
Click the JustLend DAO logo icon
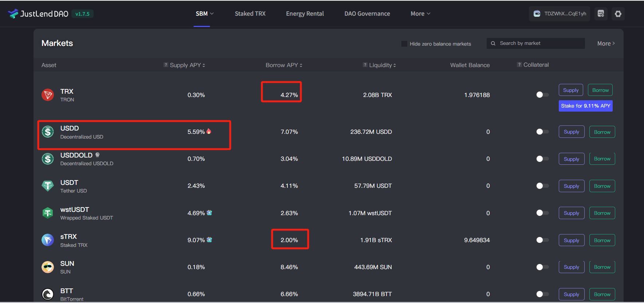click(13, 14)
